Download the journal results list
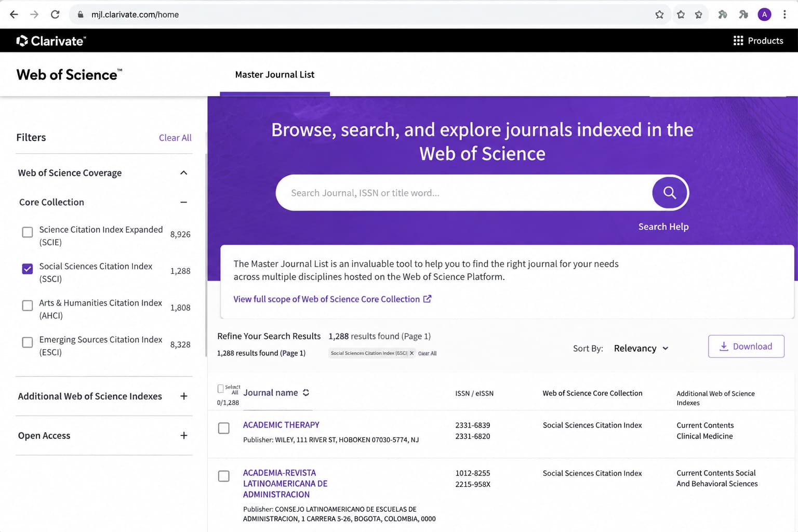Image resolution: width=798 pixels, height=532 pixels. pos(746,347)
